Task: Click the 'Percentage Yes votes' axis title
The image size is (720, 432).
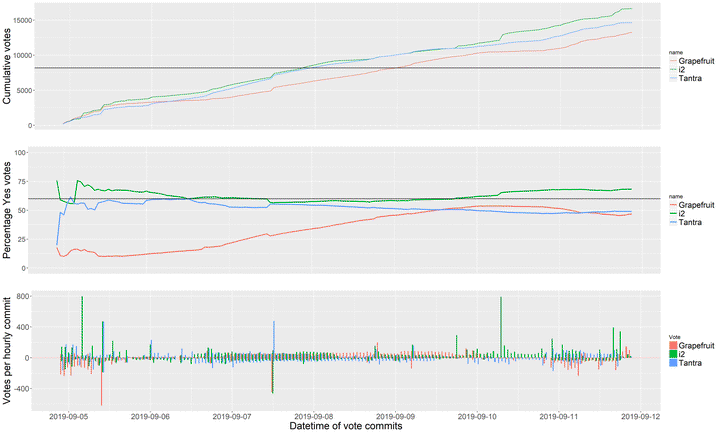Action: pos(7,211)
